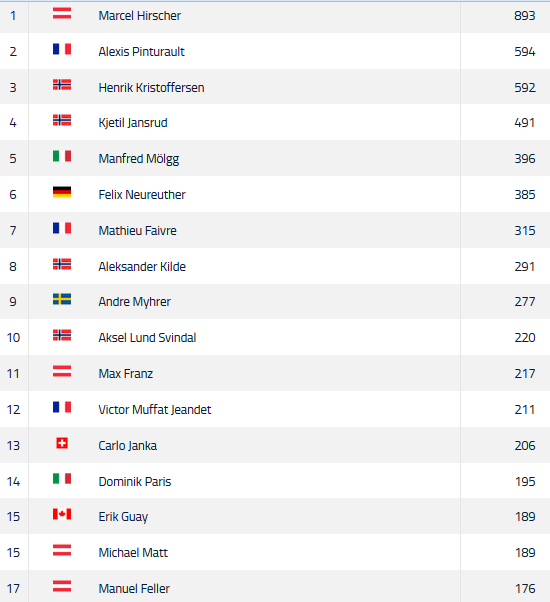Click Sweden flag beside Andre Myhrer
This screenshot has width=550, height=602.
(62, 299)
